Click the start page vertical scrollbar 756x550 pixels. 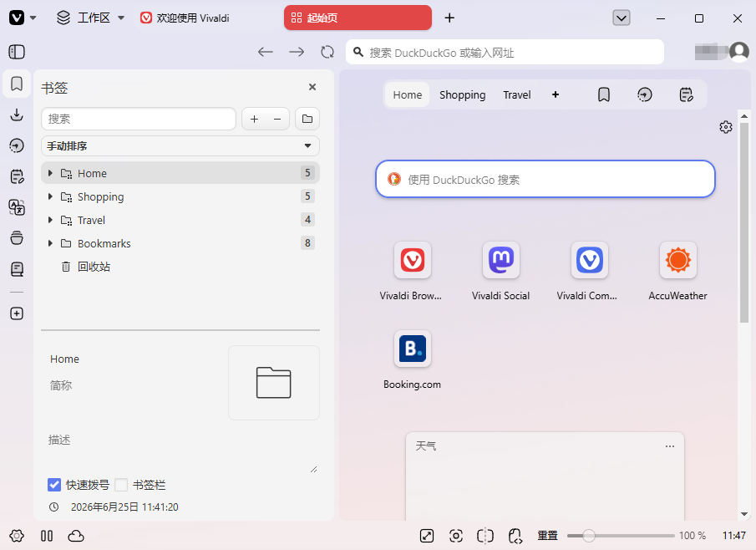[x=744, y=222]
